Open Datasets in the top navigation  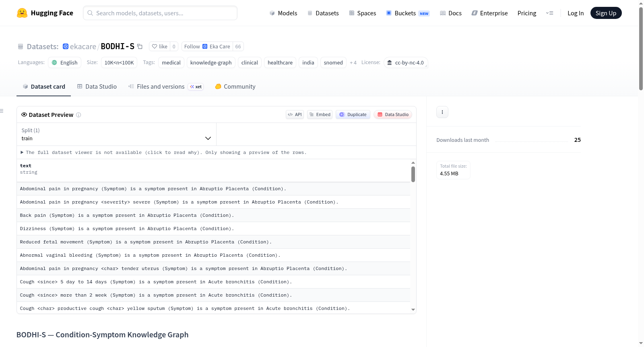tap(323, 13)
